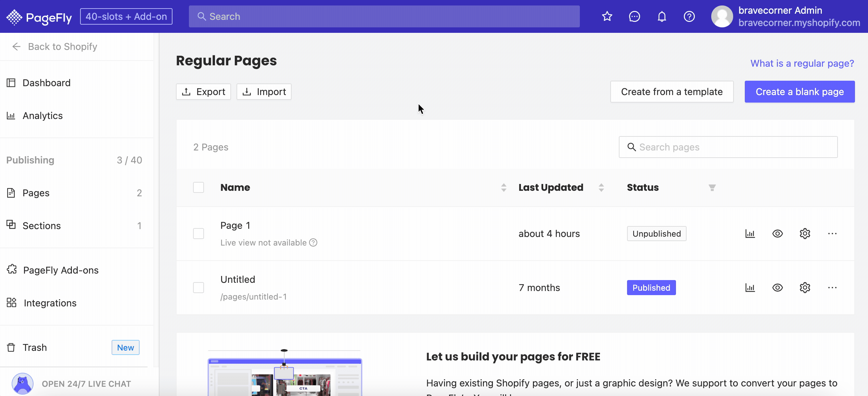Open 24/7 live chat link

point(86,384)
